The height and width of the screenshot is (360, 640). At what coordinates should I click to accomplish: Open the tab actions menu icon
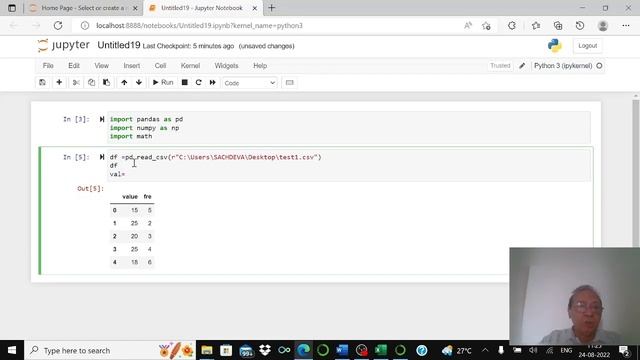[12, 8]
